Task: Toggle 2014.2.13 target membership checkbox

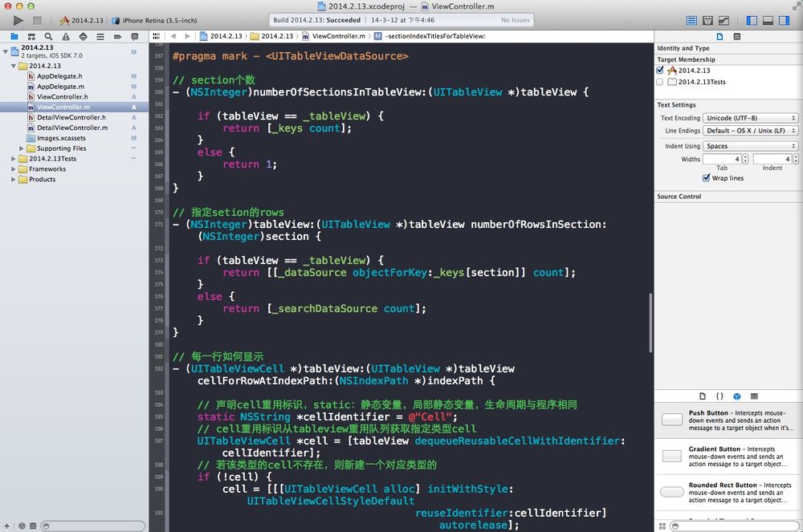Action: click(x=660, y=70)
